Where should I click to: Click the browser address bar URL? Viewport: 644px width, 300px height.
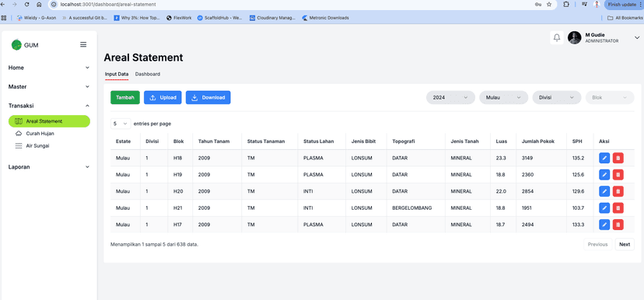pos(108,4)
